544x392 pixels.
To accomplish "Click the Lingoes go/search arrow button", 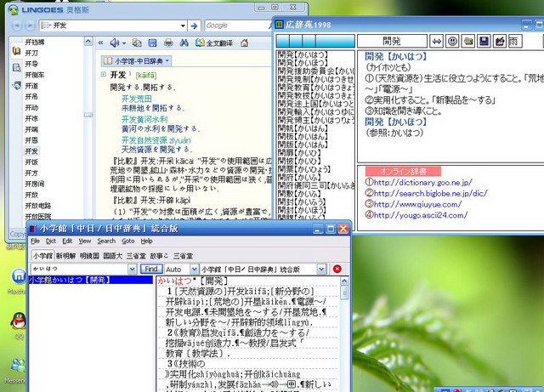I will click(195, 26).
